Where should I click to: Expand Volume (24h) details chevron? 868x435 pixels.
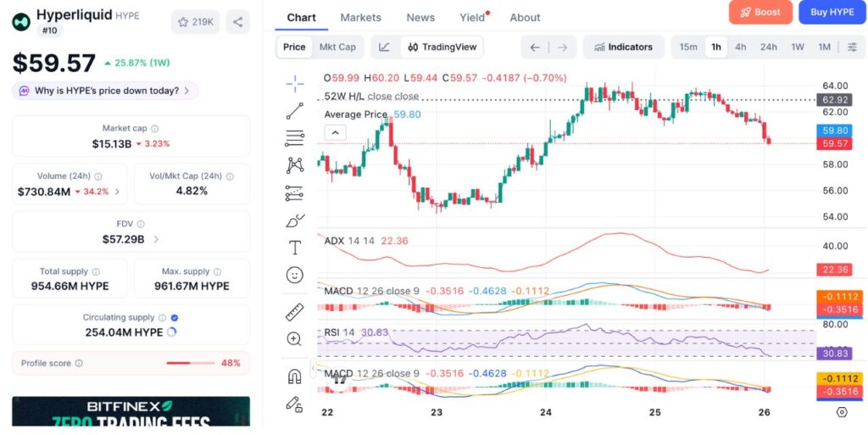(117, 192)
